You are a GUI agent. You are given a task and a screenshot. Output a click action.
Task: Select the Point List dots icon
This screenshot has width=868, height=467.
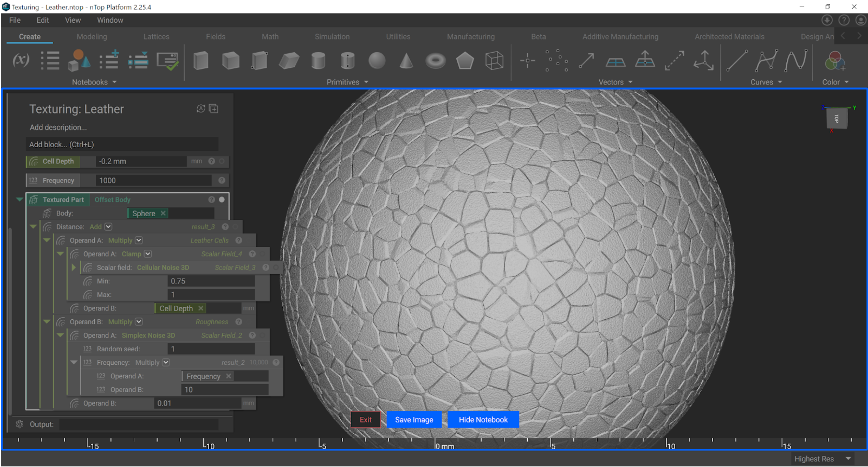[556, 61]
